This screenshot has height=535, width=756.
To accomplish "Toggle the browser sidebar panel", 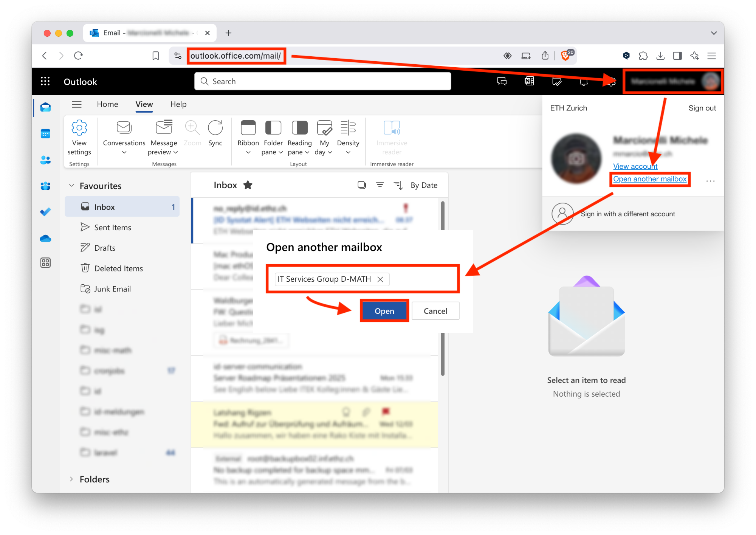I will 677,56.
